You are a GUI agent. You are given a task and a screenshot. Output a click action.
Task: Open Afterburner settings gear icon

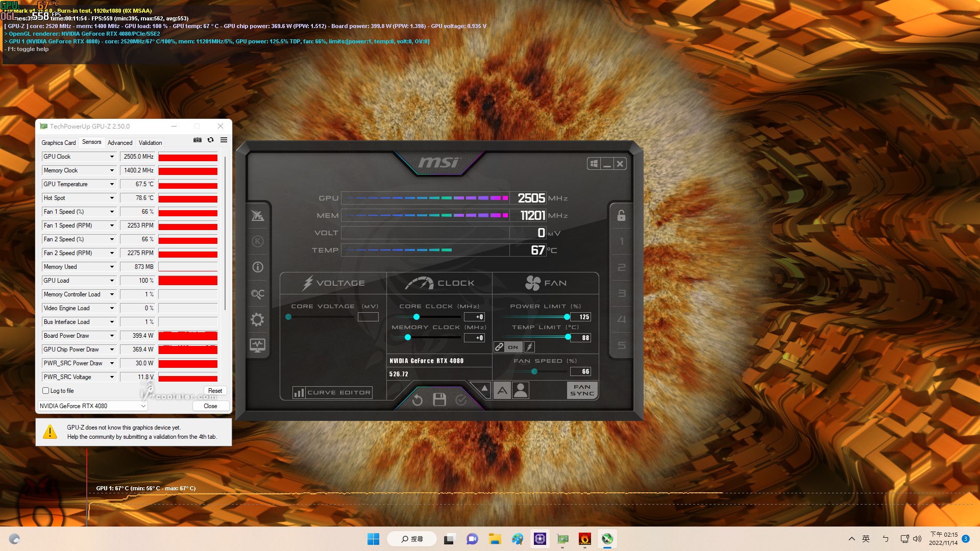(x=258, y=320)
